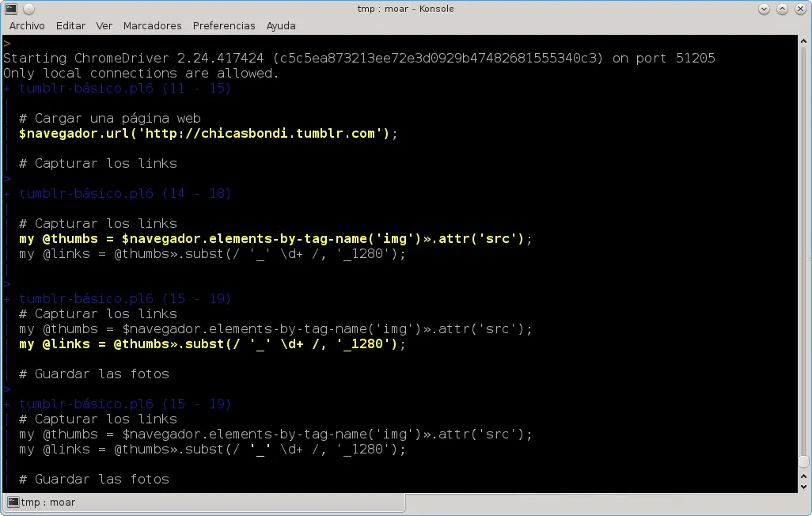Image resolution: width=812 pixels, height=516 pixels.
Task: Click the highlighted $navegador.url line
Action: pyautogui.click(x=208, y=134)
